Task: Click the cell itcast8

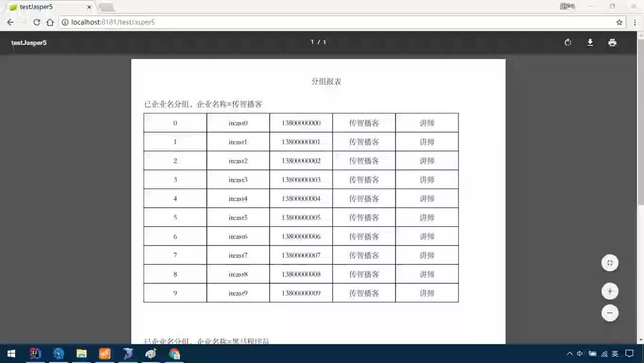Action: (238, 274)
